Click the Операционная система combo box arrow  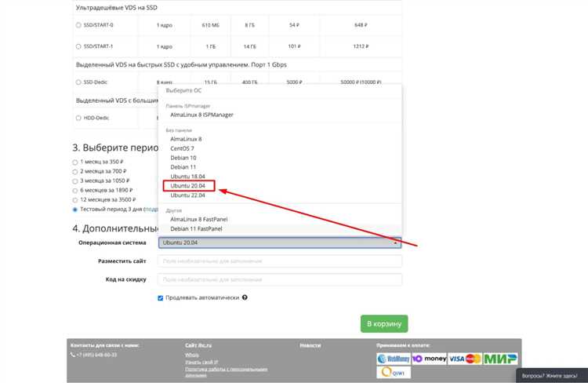[x=395, y=243]
